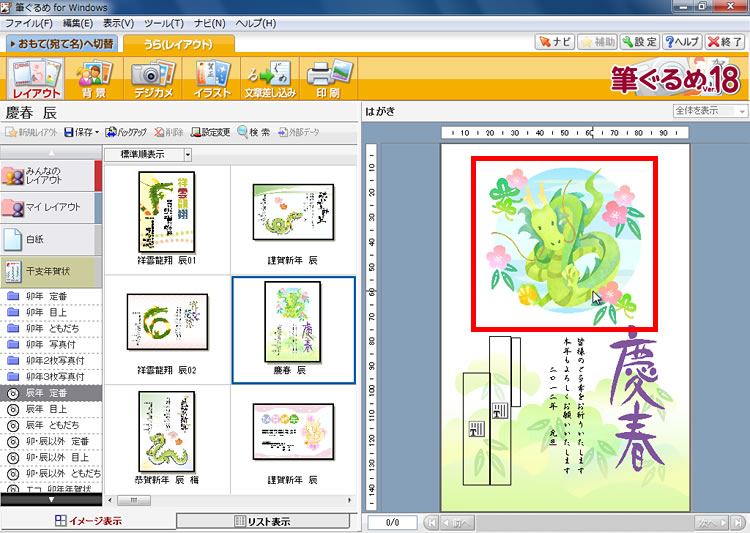Click page counter 0/0 field

point(392,522)
